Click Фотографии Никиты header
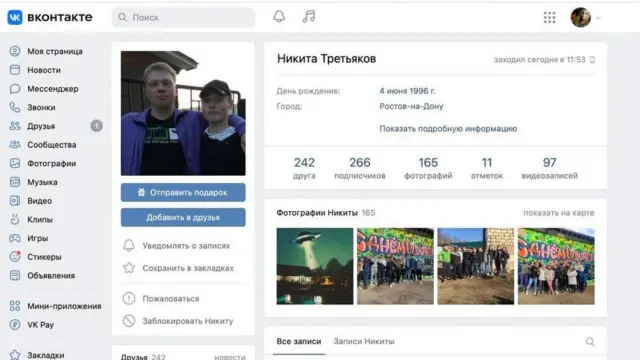 point(317,213)
